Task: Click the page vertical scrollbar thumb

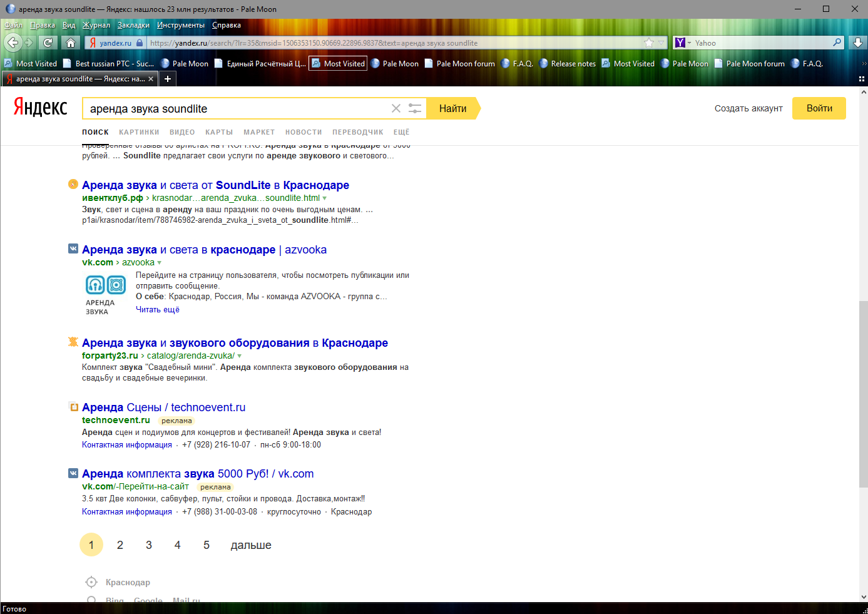Action: click(x=864, y=394)
